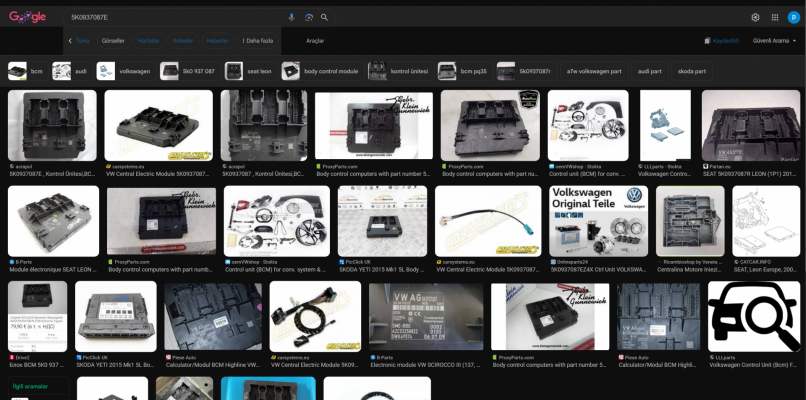This screenshot has width=806, height=400.
Task: Apply the audi part filter chip
Action: pyautogui.click(x=649, y=71)
